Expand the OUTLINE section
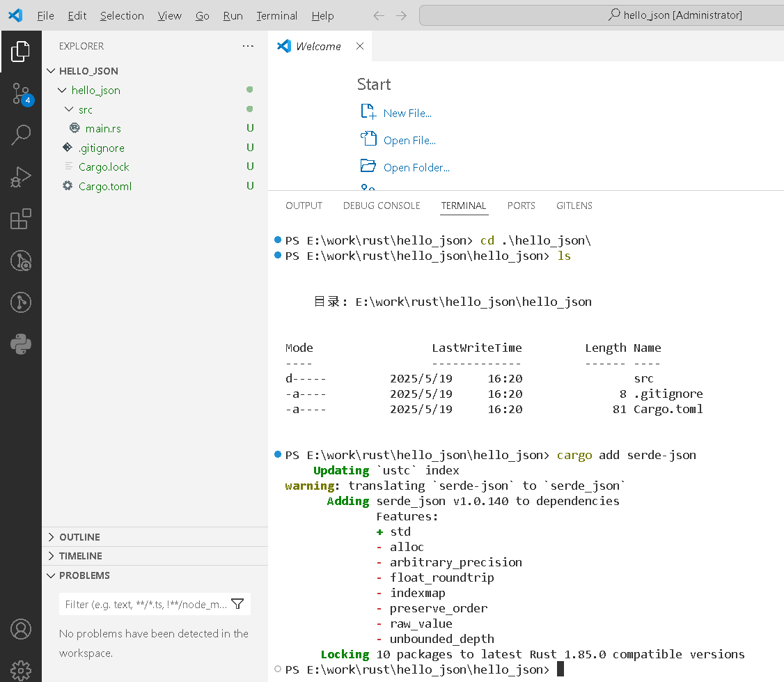This screenshot has width=784, height=682. 79,537
